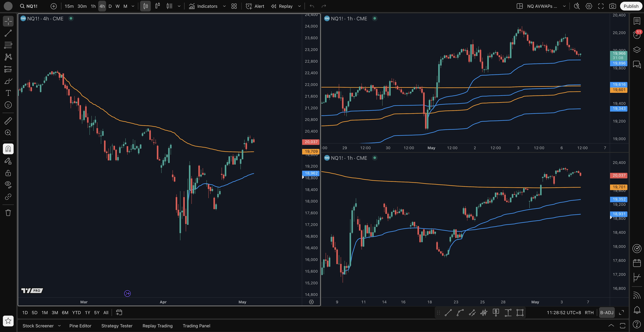Expand the Stock Screener dropdown chevron

59,326
